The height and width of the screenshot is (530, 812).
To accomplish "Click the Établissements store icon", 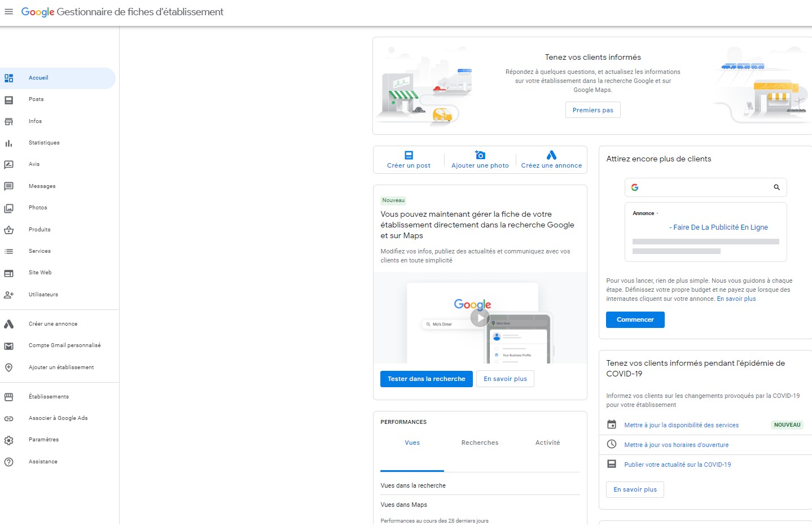I will tap(8, 397).
